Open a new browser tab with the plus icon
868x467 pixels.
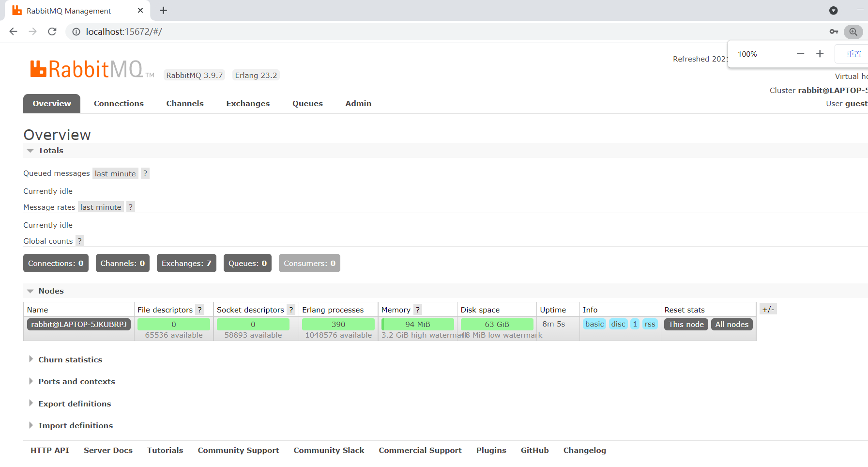[x=163, y=10]
